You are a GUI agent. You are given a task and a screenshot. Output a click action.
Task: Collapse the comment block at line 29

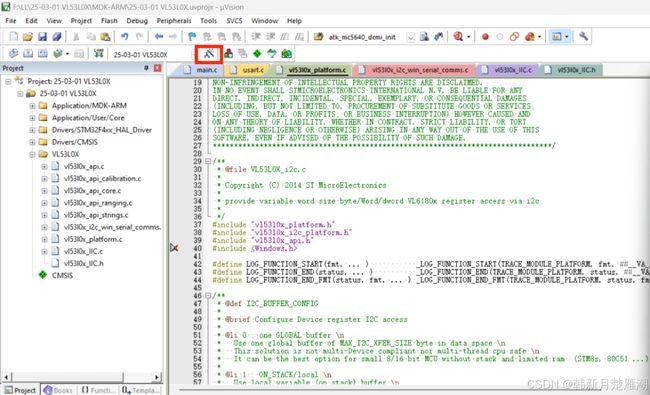(x=208, y=161)
